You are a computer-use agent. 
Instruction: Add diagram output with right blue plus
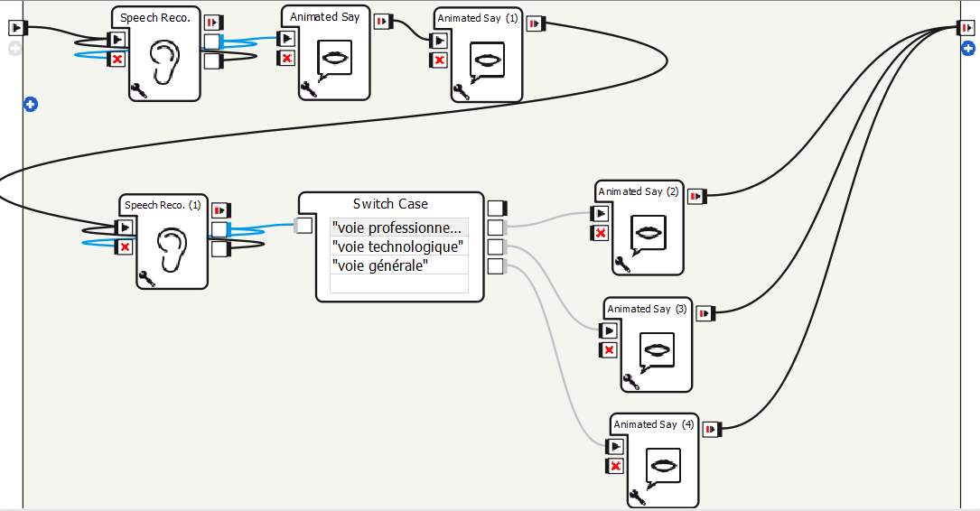click(967, 47)
